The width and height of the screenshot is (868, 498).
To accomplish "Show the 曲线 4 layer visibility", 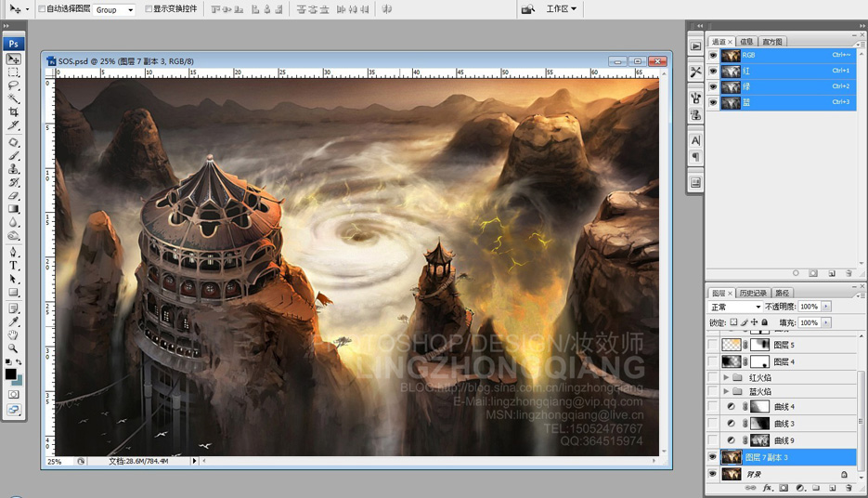I will pyautogui.click(x=712, y=407).
